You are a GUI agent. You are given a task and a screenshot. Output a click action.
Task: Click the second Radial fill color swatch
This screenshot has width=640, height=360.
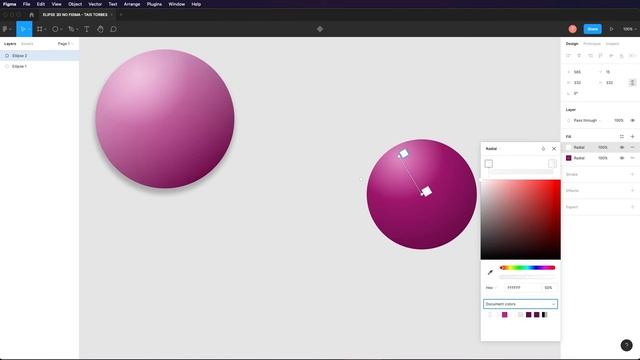point(569,158)
